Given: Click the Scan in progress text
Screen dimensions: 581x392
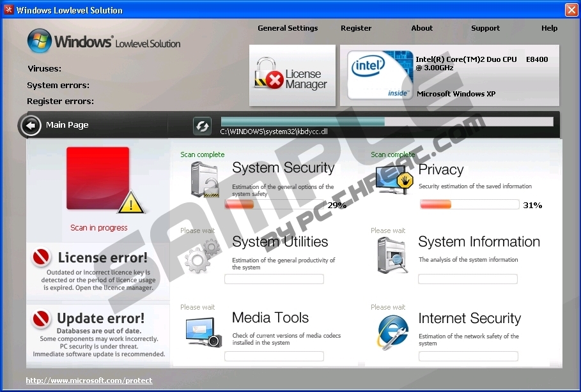Looking at the screenshot, I should coord(99,228).
